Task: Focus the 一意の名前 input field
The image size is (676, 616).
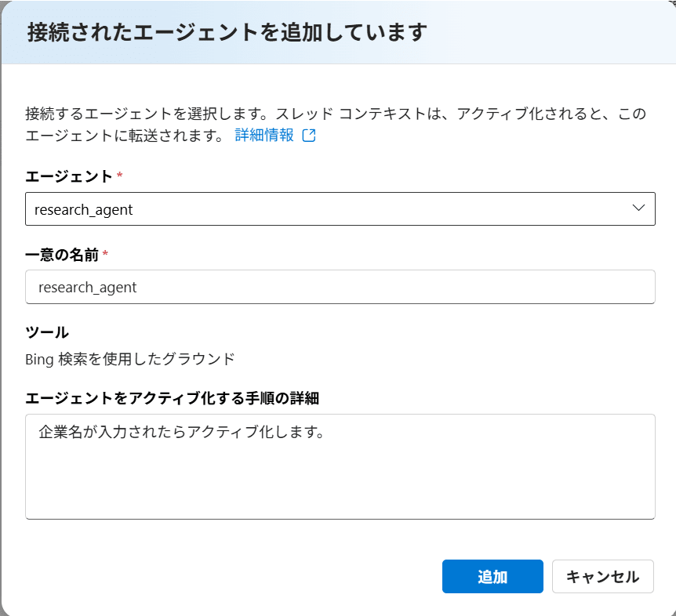Action: pyautogui.click(x=340, y=287)
